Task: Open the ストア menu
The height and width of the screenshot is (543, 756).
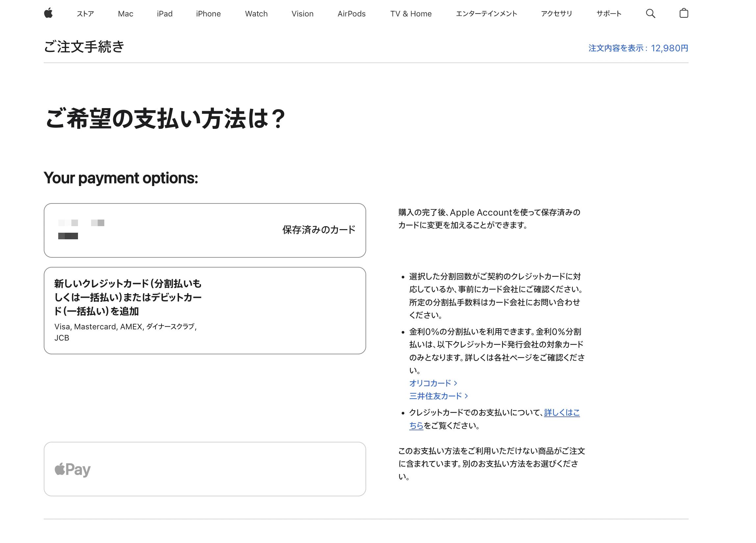Action: [x=85, y=14]
